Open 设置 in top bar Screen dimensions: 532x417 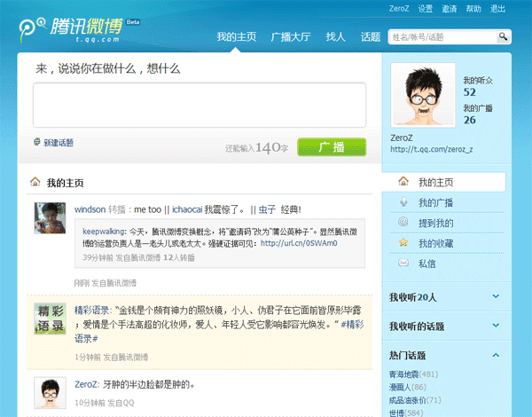(x=425, y=9)
